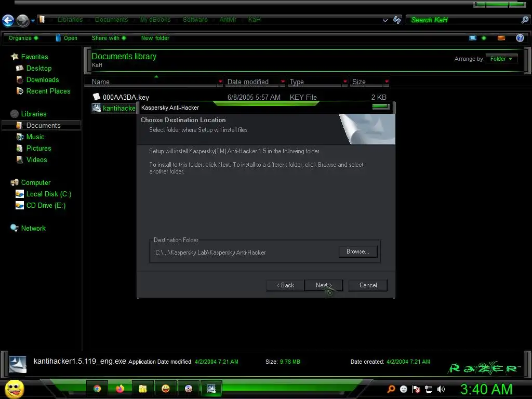Click Back in the Kaspersky setup dialog
532x399 pixels.
(285, 285)
